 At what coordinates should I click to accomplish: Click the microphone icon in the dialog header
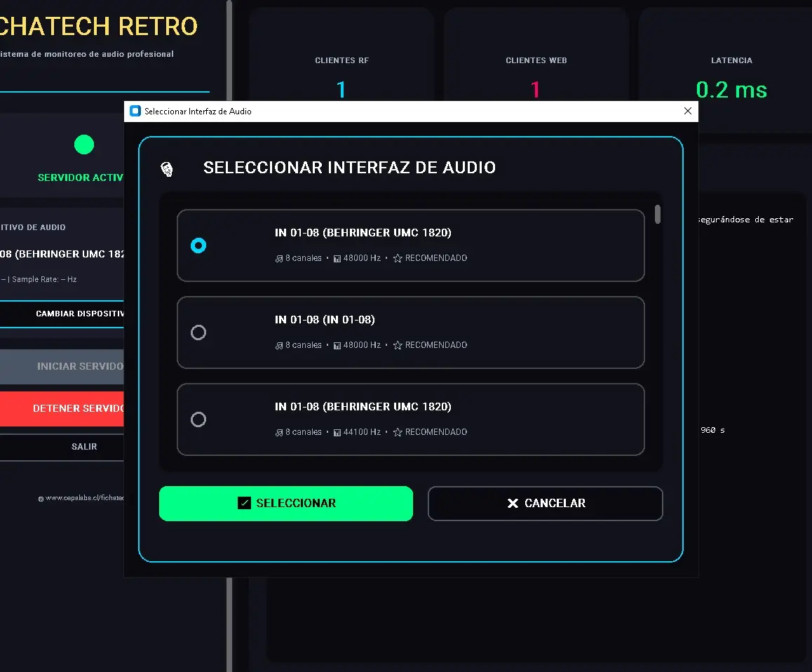point(168,168)
